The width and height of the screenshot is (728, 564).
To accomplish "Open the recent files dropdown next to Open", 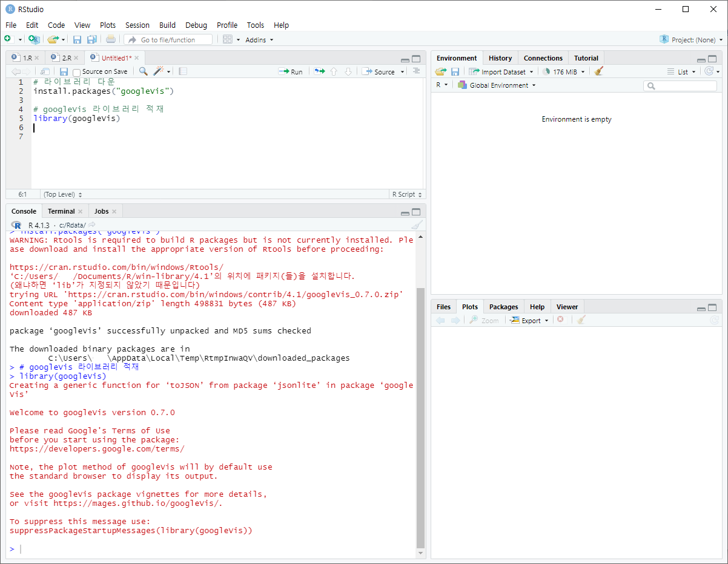I will click(x=63, y=40).
